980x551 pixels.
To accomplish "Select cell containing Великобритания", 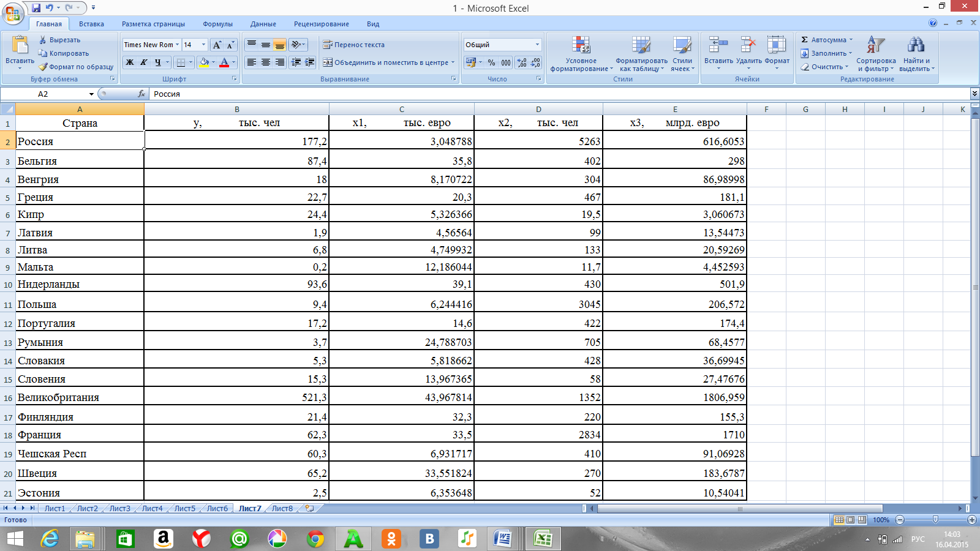I will 80,397.
